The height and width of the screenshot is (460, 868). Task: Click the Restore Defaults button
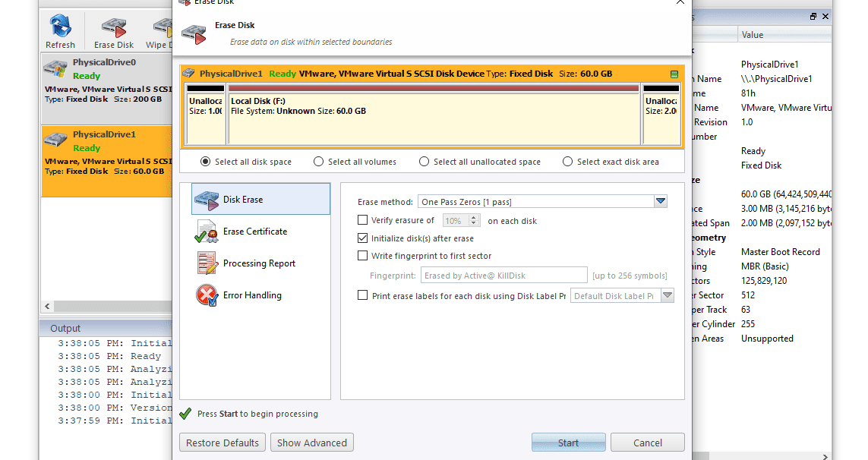click(223, 443)
